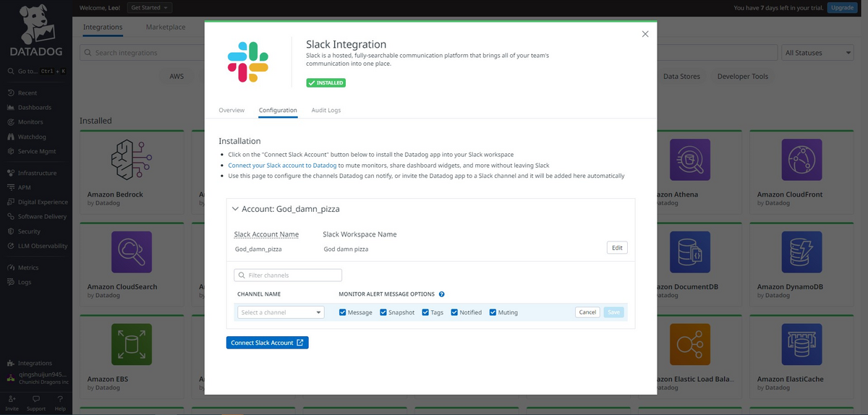Image resolution: width=868 pixels, height=415 pixels.
Task: Switch to the Marketplace tab
Action: pos(166,27)
